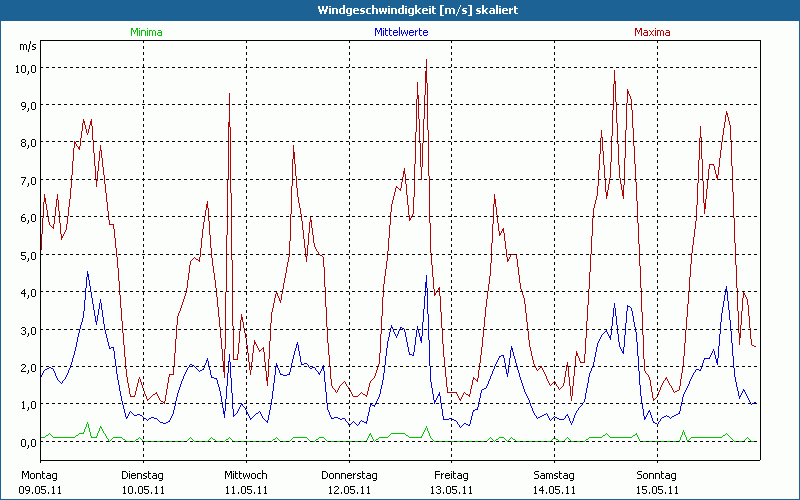The width and height of the screenshot is (800, 500).
Task: Click the 9,0 y-axis value
Action: tap(29, 106)
